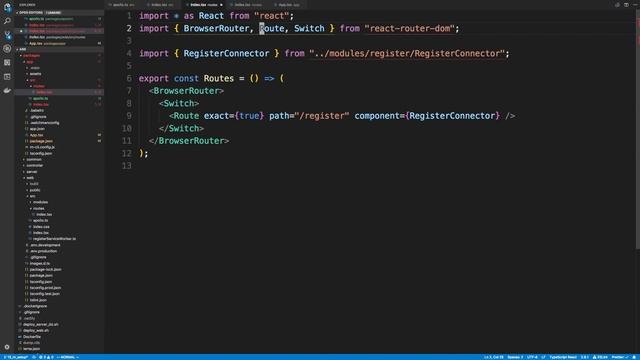Image resolution: width=640 pixels, height=360 pixels.
Task: Click the notifications bell in status bar
Action: (x=635, y=357)
